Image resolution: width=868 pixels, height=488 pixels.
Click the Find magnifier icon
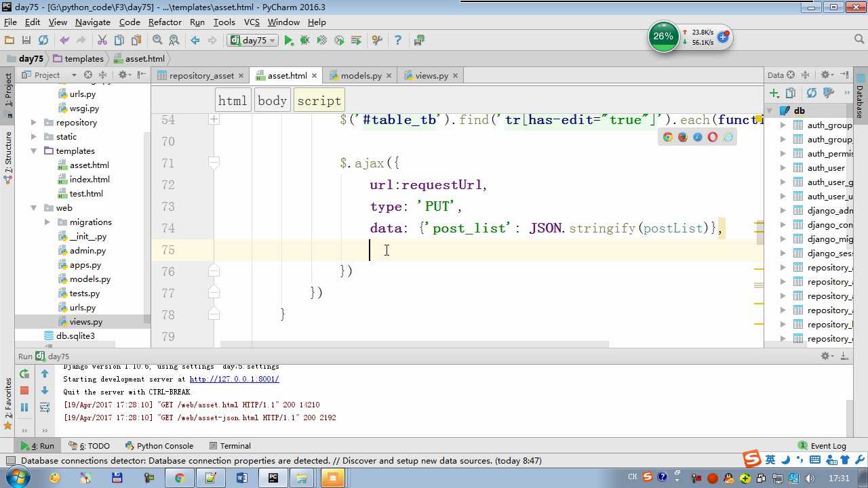[157, 41]
